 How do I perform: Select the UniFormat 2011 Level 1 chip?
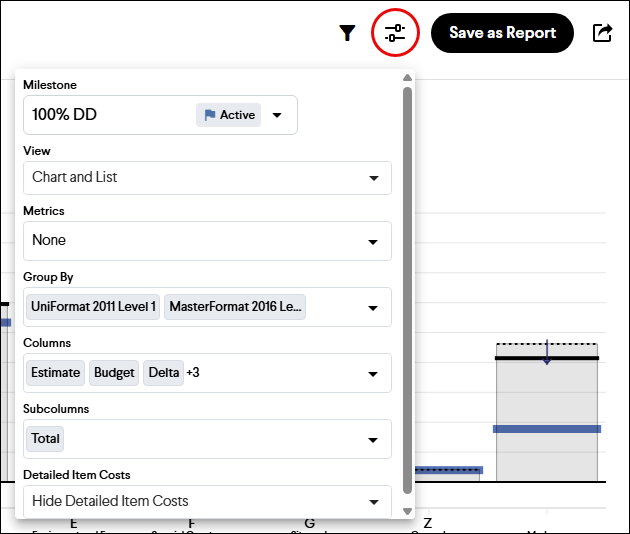coord(93,307)
